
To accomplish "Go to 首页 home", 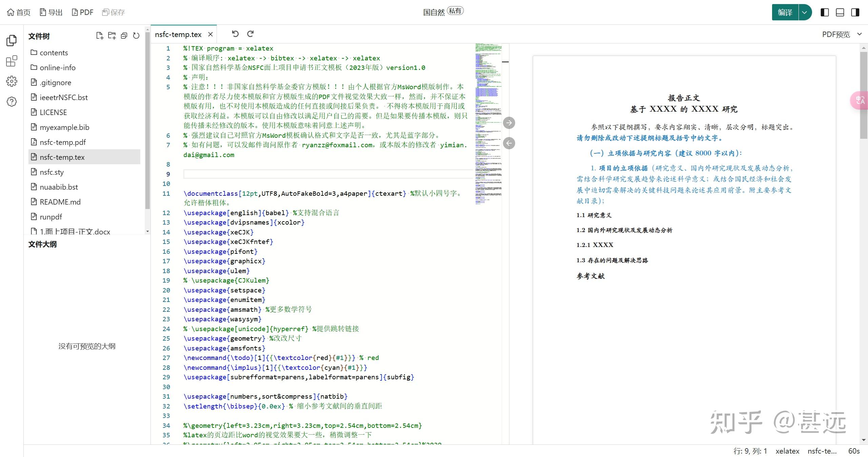I will coord(19,13).
